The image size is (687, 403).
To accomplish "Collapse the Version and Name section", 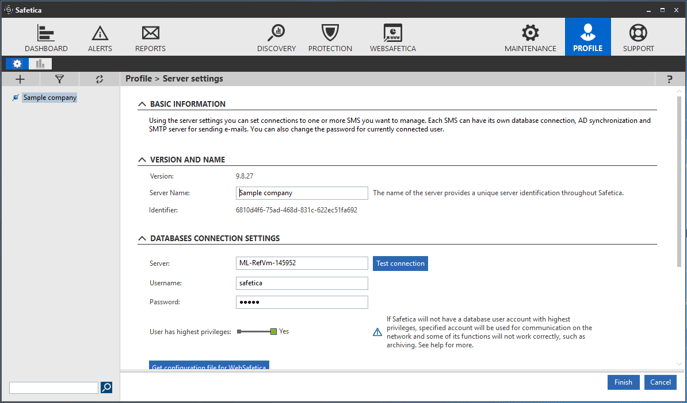I will click(x=142, y=160).
